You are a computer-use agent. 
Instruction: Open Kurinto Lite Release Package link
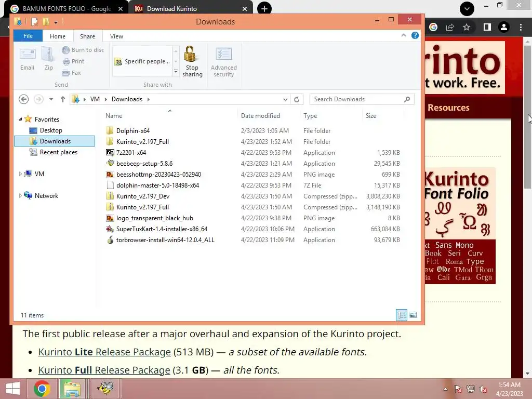pos(104,352)
